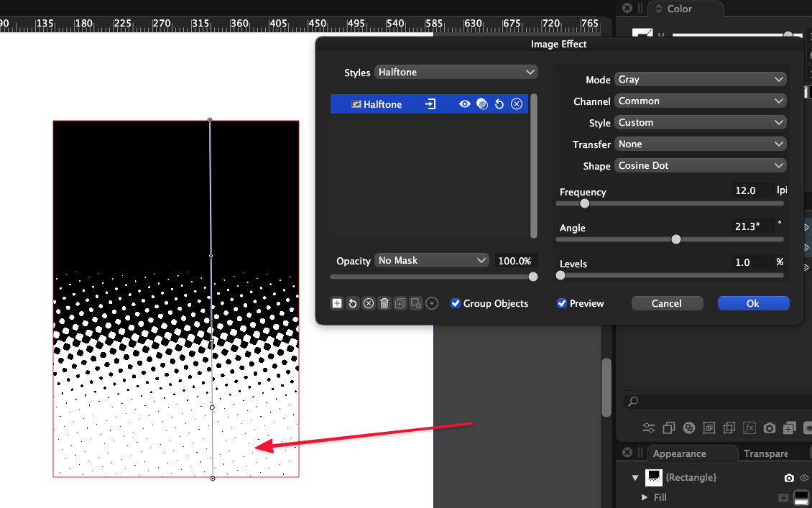The width and height of the screenshot is (812, 508).
Task: Remove Halftone using the row's X icon
Action: coord(517,104)
